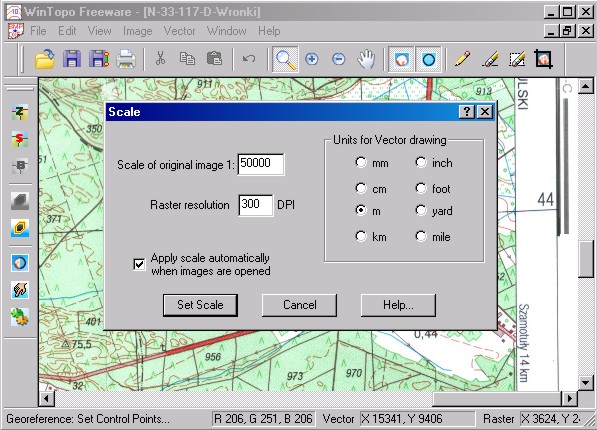Select km units radio button
Image resolution: width=597 pixels, height=430 pixels.
coord(361,237)
